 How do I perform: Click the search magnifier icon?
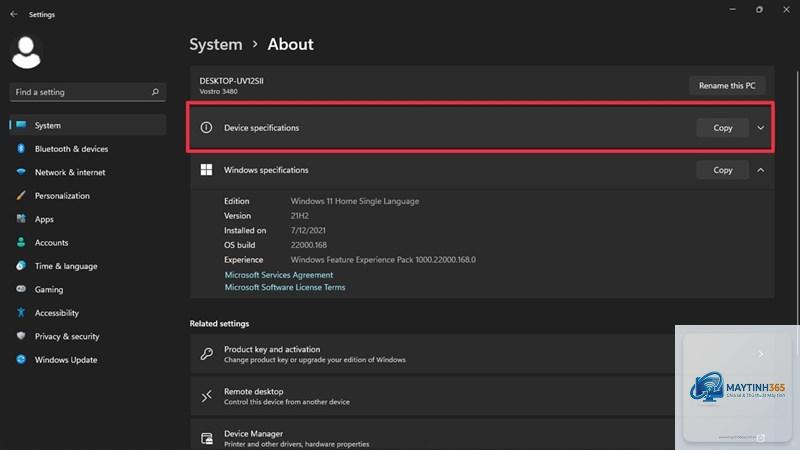155,92
